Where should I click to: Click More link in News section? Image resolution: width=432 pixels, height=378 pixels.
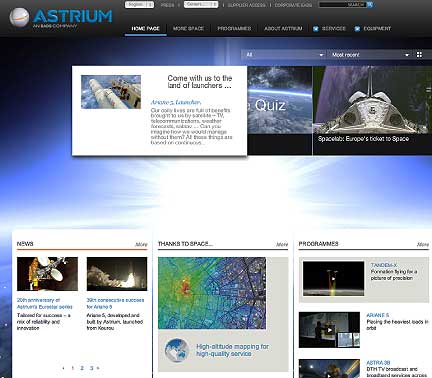pos(141,244)
